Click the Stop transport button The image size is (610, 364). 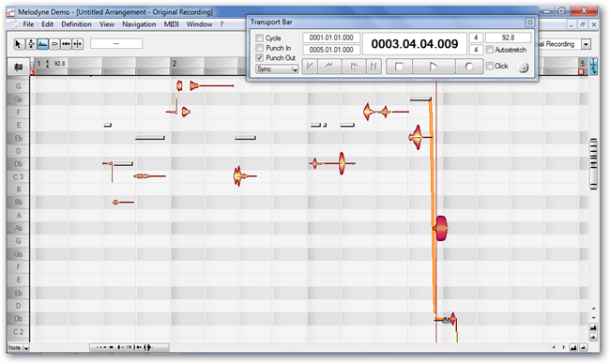(399, 67)
